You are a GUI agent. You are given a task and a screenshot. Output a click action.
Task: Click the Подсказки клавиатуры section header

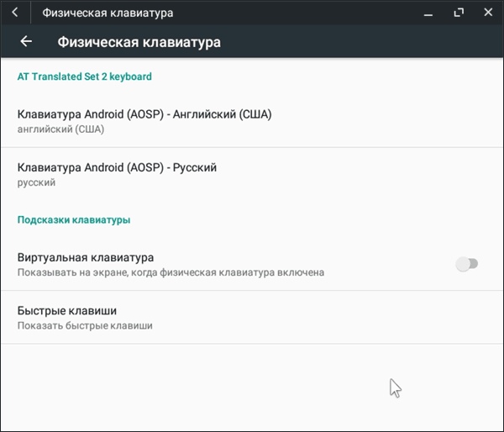click(74, 219)
